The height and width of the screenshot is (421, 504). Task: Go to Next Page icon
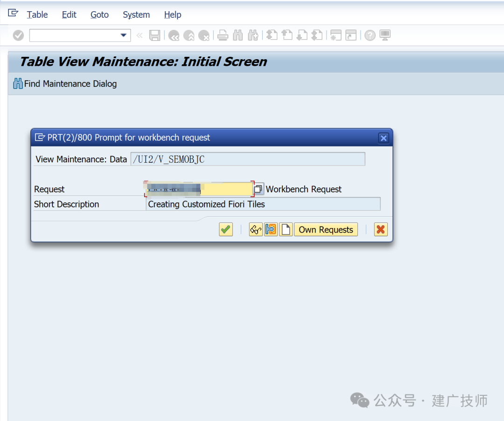point(302,35)
